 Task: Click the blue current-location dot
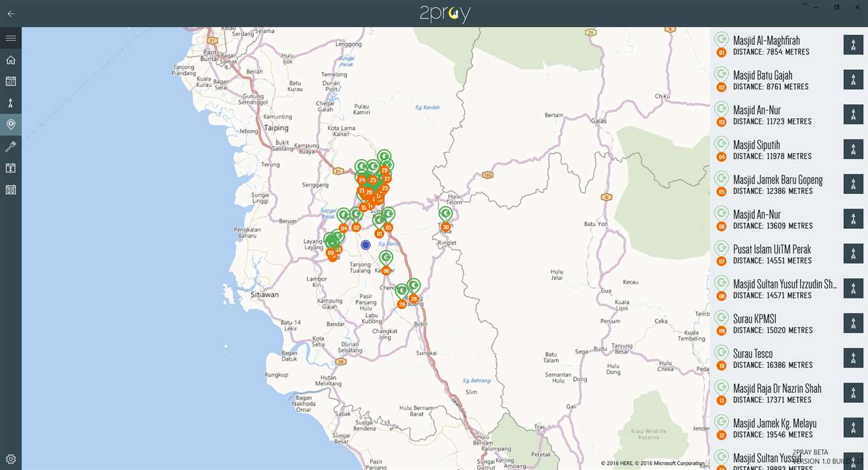365,245
